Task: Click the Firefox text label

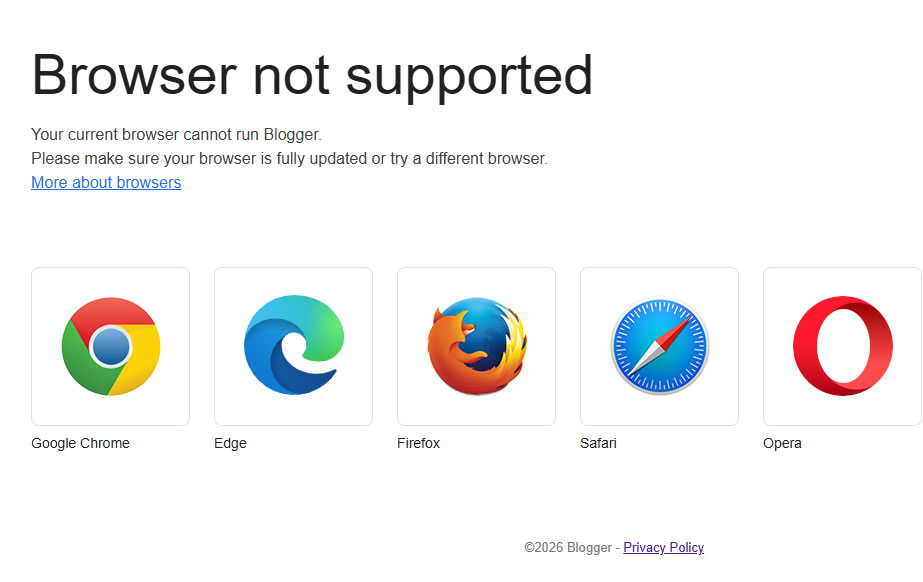Action: [x=419, y=443]
